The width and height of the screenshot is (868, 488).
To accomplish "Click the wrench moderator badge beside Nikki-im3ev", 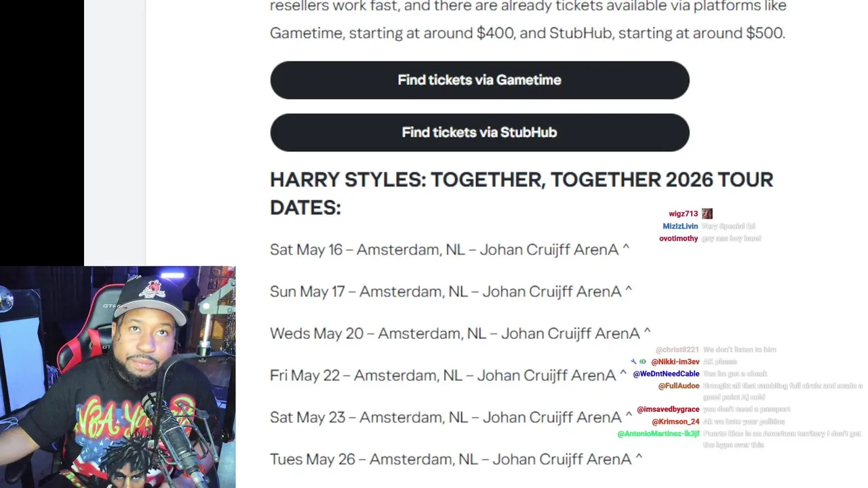I will pos(633,362).
